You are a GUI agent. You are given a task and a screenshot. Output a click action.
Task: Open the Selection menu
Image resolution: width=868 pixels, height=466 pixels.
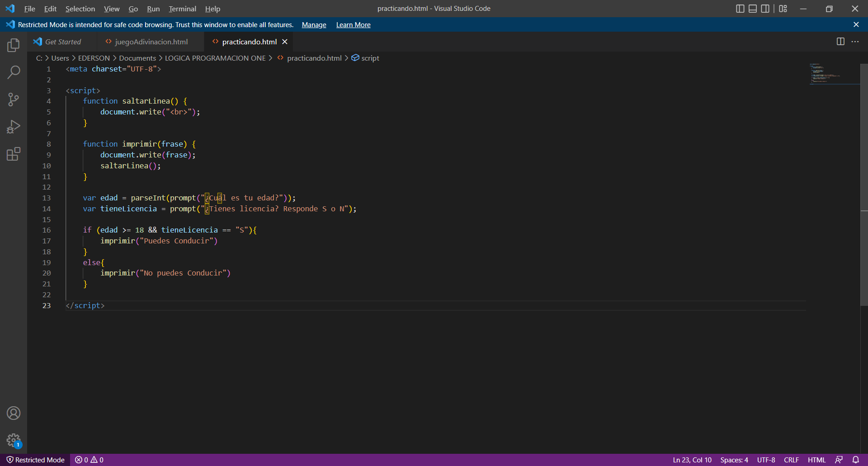tap(80, 9)
